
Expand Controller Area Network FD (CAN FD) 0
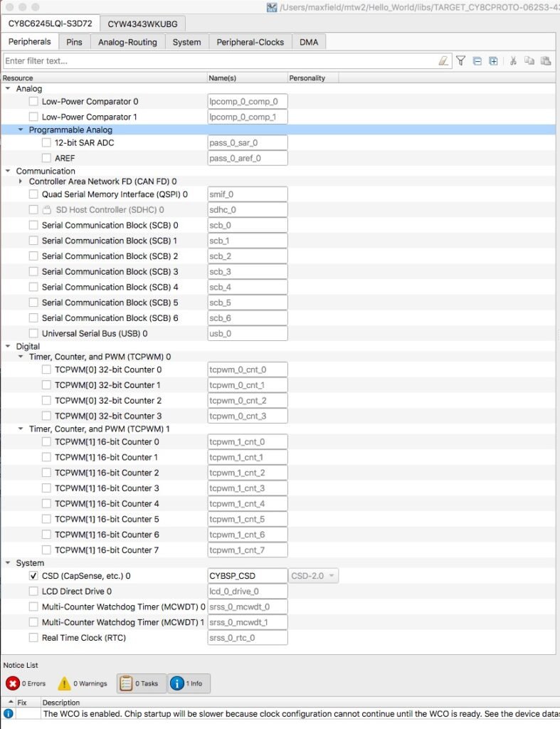(21, 182)
